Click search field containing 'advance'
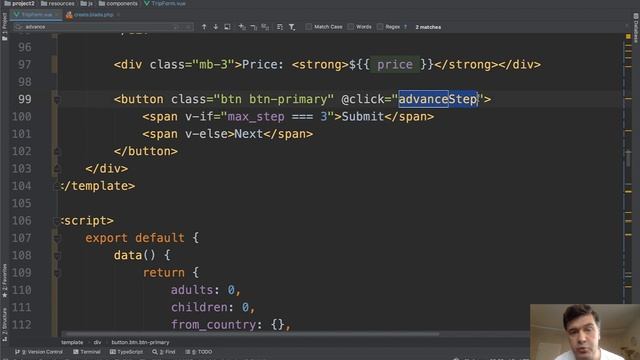Screen dimensions: 640x360 [102, 27]
